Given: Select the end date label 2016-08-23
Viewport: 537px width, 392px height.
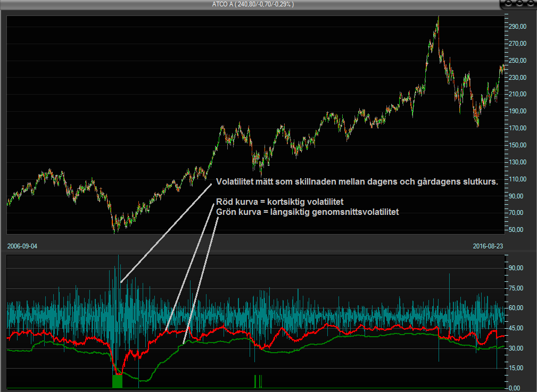Looking at the screenshot, I should coord(488,246).
